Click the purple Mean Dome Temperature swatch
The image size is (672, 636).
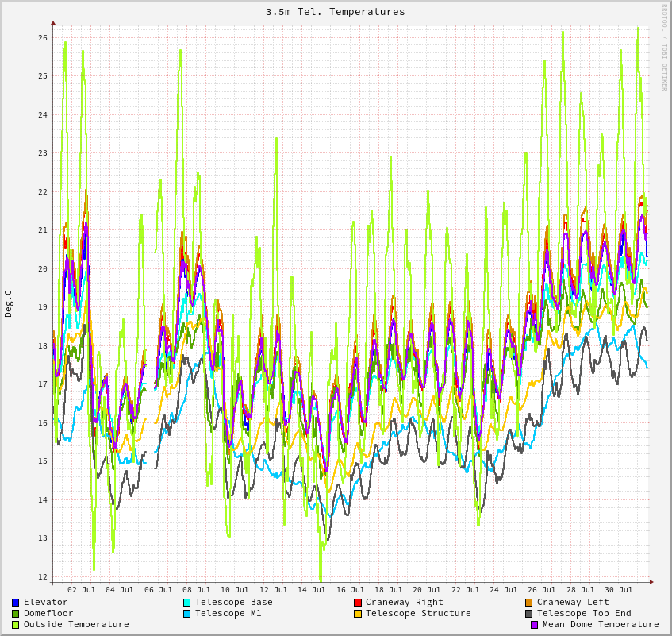click(x=535, y=625)
